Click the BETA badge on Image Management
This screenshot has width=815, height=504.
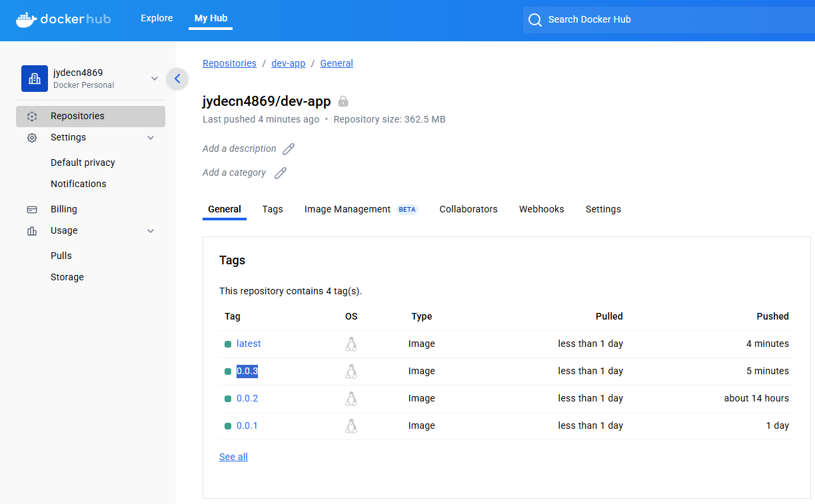[407, 210]
